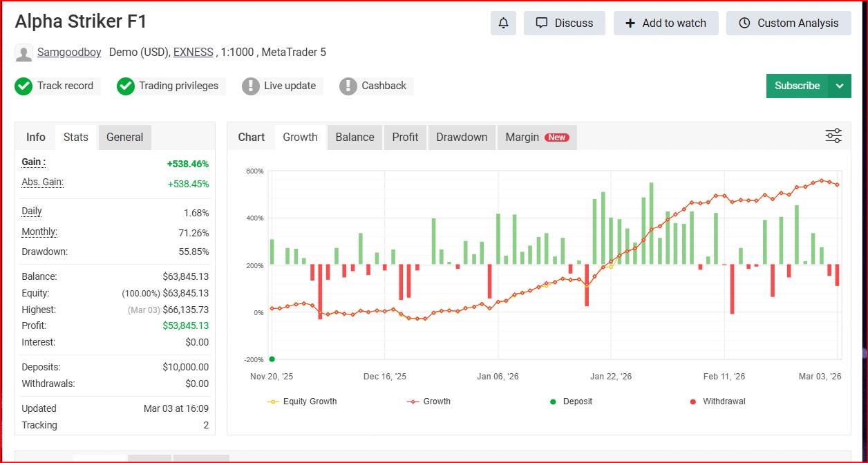Switch to the General tab
868x463 pixels.
[125, 137]
